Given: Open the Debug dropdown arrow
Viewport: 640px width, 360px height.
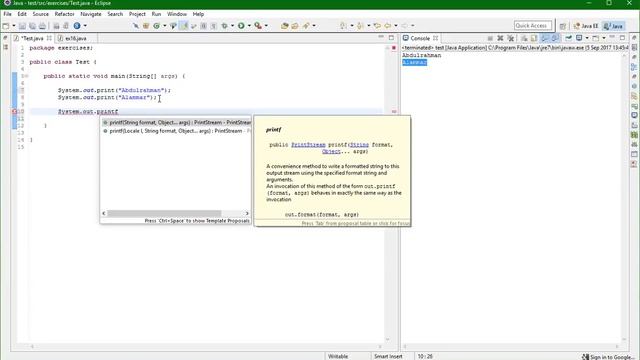Looking at the screenshot, I should [232, 26].
